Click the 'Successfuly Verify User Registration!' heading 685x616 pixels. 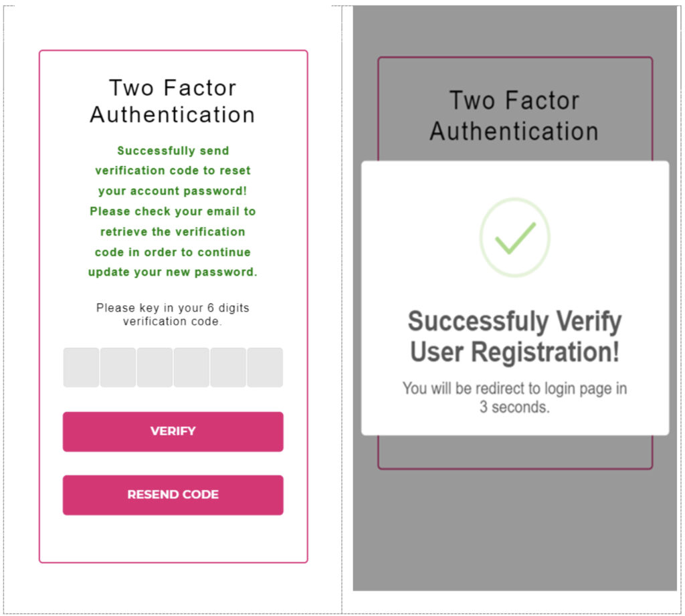[514, 336]
